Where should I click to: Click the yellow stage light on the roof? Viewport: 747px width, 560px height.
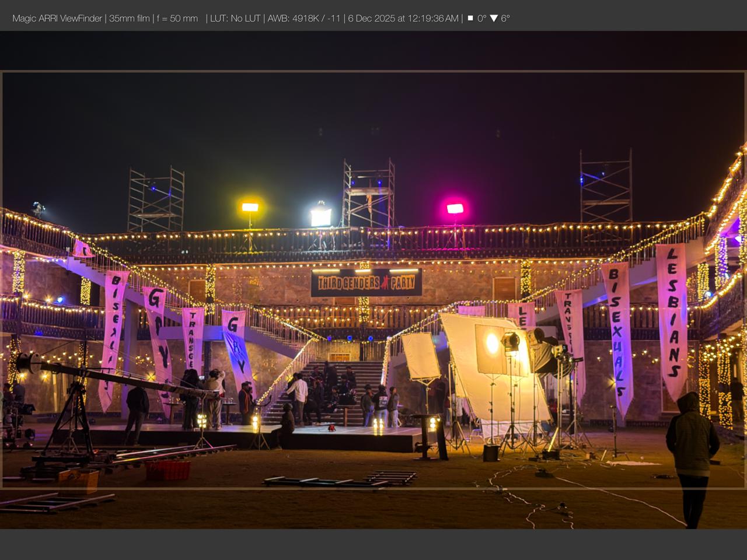coord(250,207)
